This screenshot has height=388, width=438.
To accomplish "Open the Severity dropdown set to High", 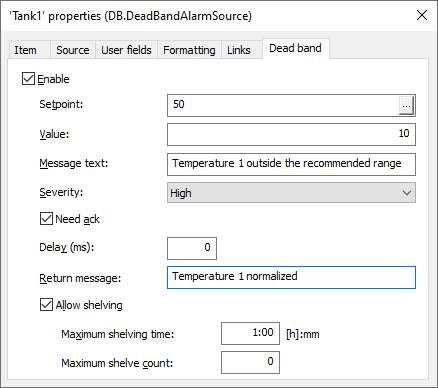I will (x=291, y=193).
